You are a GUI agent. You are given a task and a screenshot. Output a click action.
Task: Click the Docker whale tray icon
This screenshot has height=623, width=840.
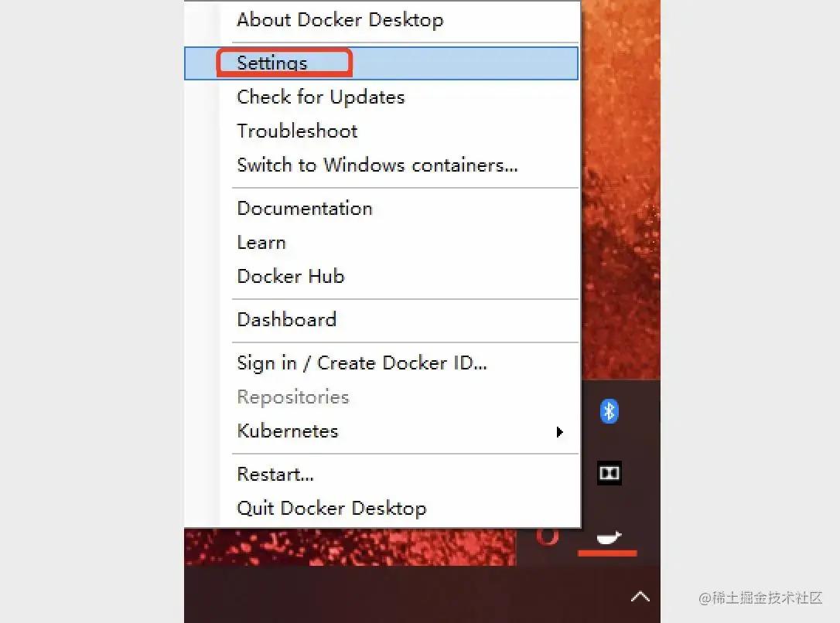pyautogui.click(x=609, y=537)
